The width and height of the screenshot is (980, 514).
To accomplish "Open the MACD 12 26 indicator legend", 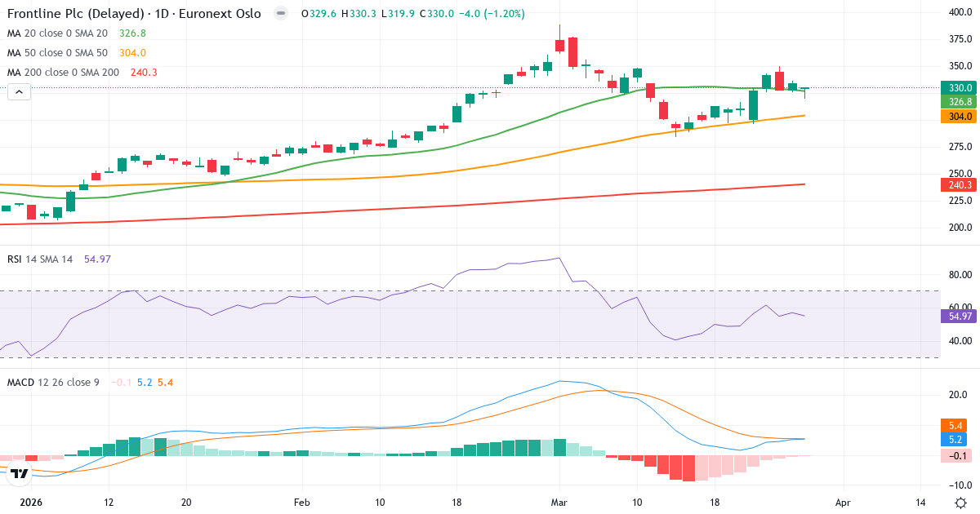I will [x=53, y=382].
